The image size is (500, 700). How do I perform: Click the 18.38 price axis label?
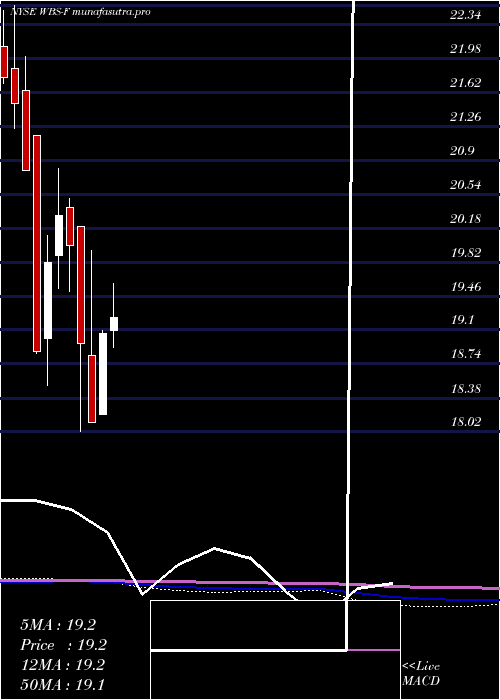[465, 388]
